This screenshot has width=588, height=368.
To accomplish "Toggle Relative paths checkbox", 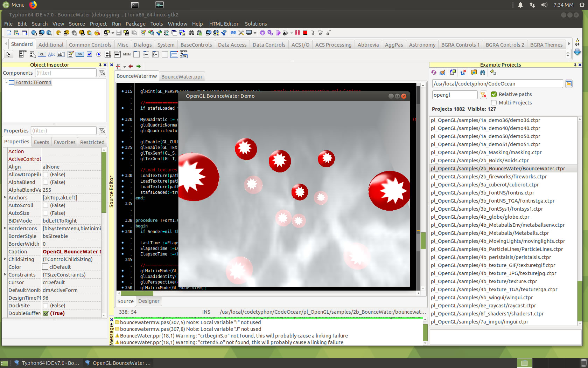I will coord(494,94).
